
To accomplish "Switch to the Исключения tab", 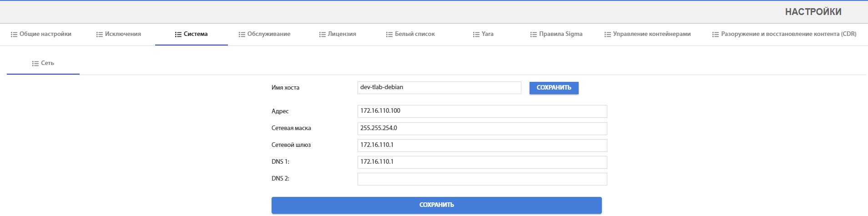I will coord(118,34).
